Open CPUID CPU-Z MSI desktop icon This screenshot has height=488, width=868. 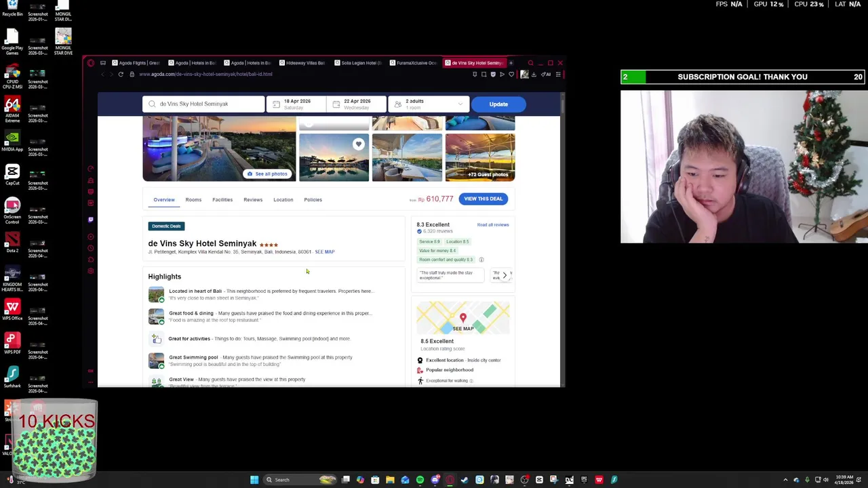tap(12, 75)
